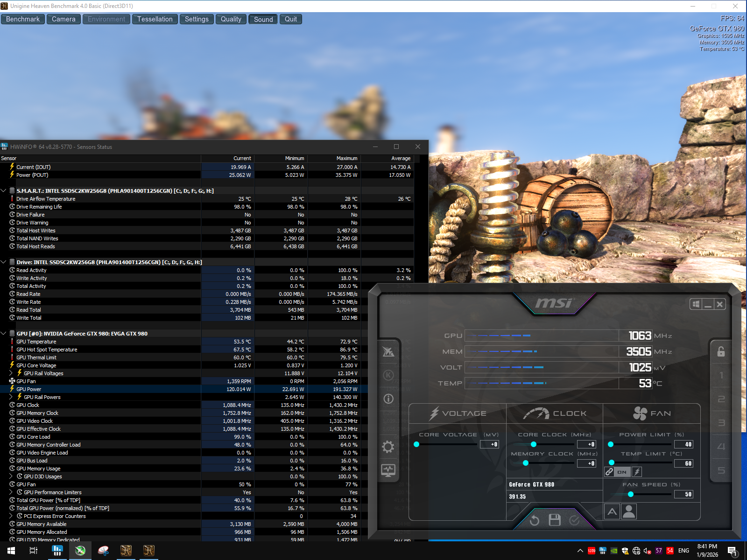Click the Afterburner information icon
This screenshot has height=560, width=747.
tap(388, 399)
